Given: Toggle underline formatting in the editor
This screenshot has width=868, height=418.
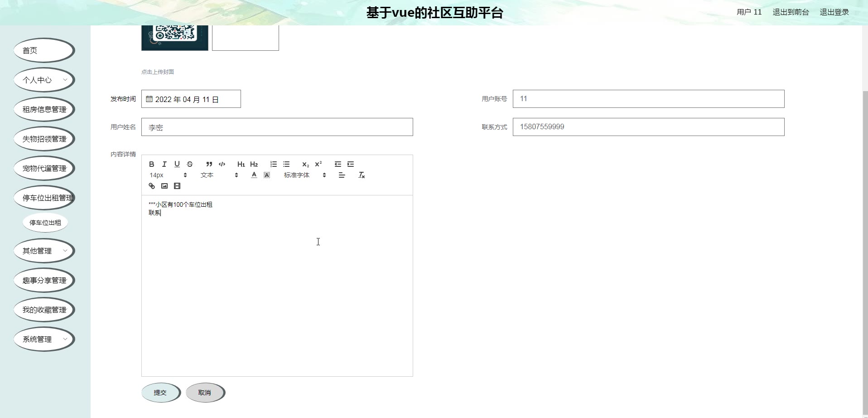Looking at the screenshot, I should (177, 164).
